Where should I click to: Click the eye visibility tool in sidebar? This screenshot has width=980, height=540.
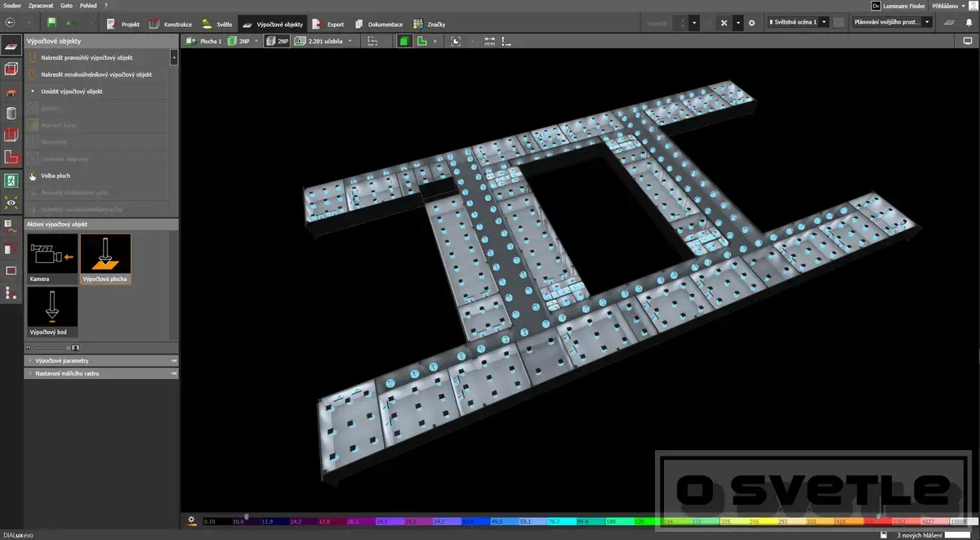coord(11,203)
